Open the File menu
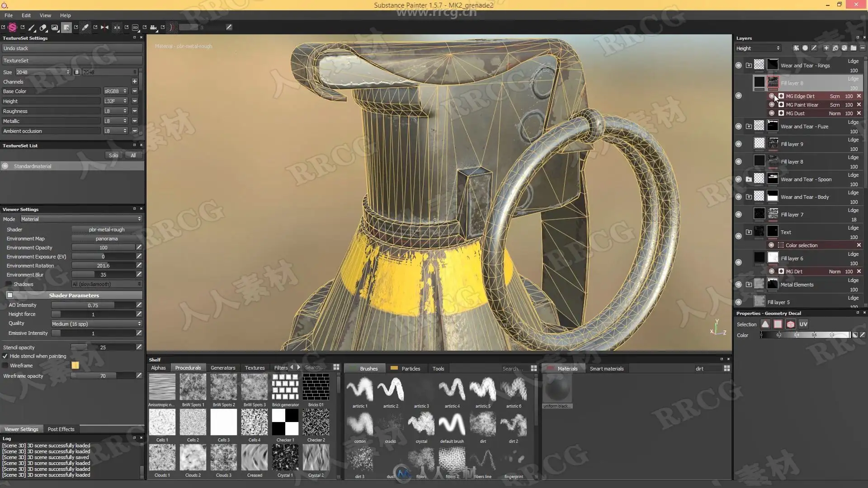Screen dimensions: 868x488 pyautogui.click(x=9, y=15)
